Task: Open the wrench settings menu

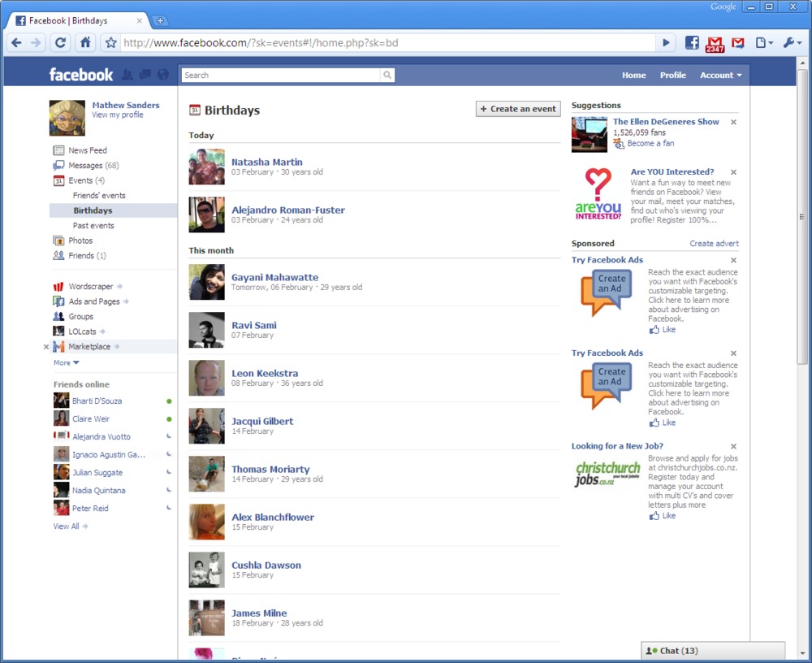Action: (792, 43)
